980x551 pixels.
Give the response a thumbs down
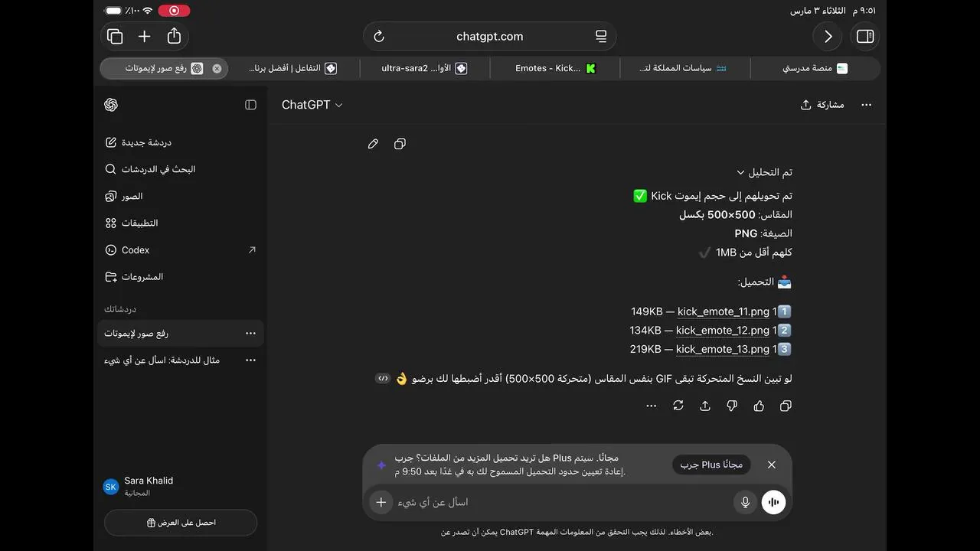[732, 406]
